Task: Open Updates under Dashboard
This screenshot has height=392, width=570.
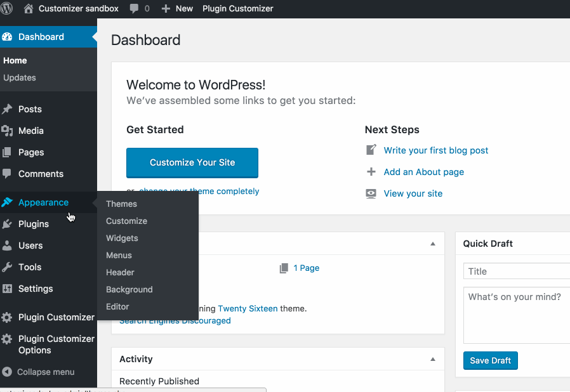Action: [x=20, y=78]
